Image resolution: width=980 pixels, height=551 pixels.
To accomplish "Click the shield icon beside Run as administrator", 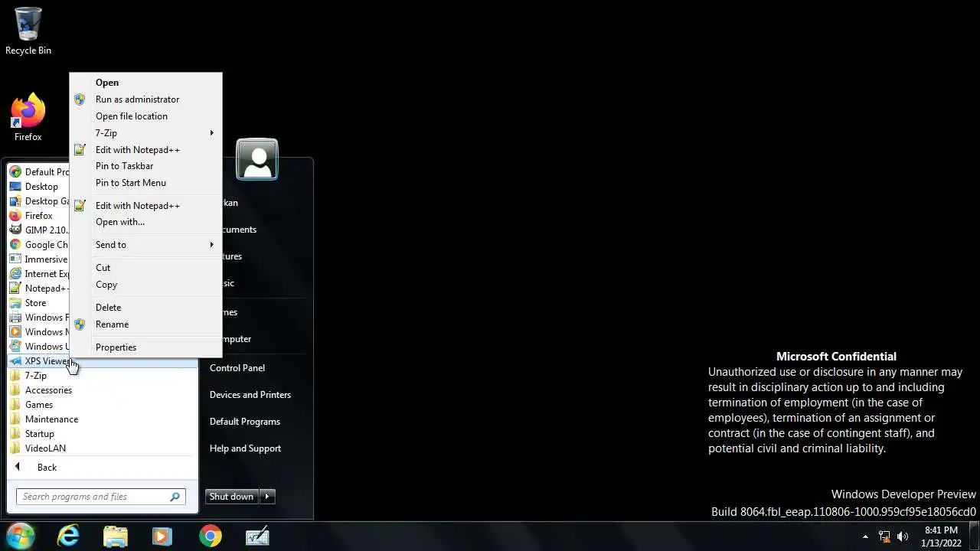I will click(x=80, y=99).
